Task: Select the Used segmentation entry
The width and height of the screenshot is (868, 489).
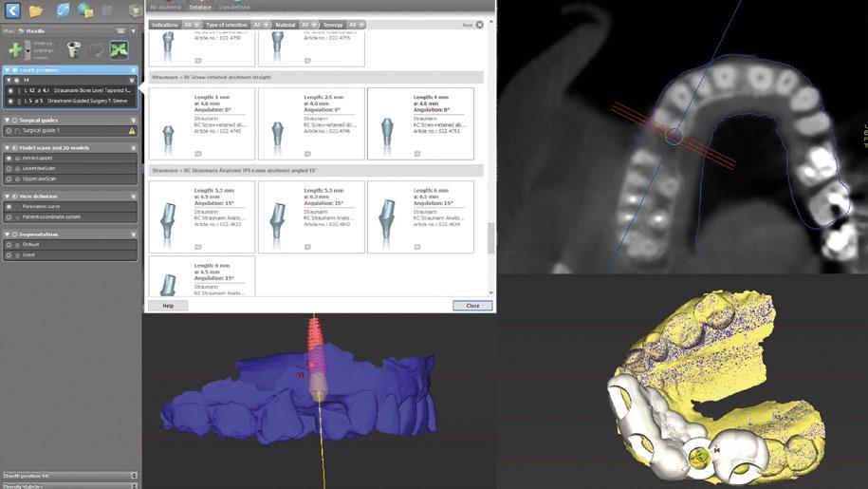Action: [70, 254]
